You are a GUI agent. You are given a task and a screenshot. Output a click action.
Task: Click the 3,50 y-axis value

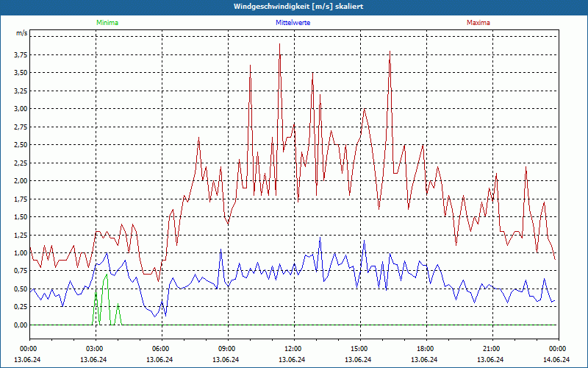[x=21, y=73]
